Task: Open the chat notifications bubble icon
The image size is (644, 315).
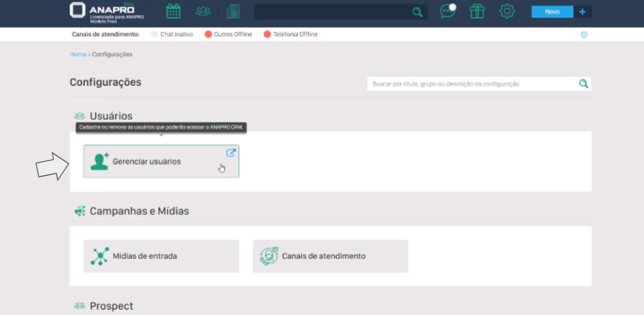Action: (x=447, y=11)
